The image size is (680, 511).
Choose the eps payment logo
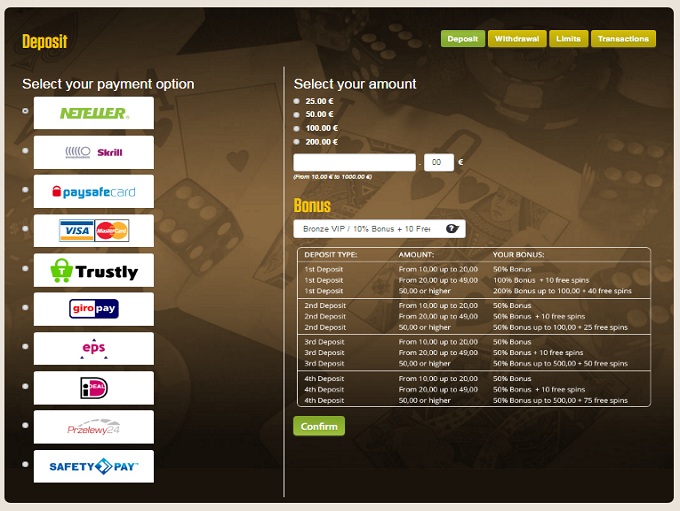pyautogui.click(x=93, y=348)
